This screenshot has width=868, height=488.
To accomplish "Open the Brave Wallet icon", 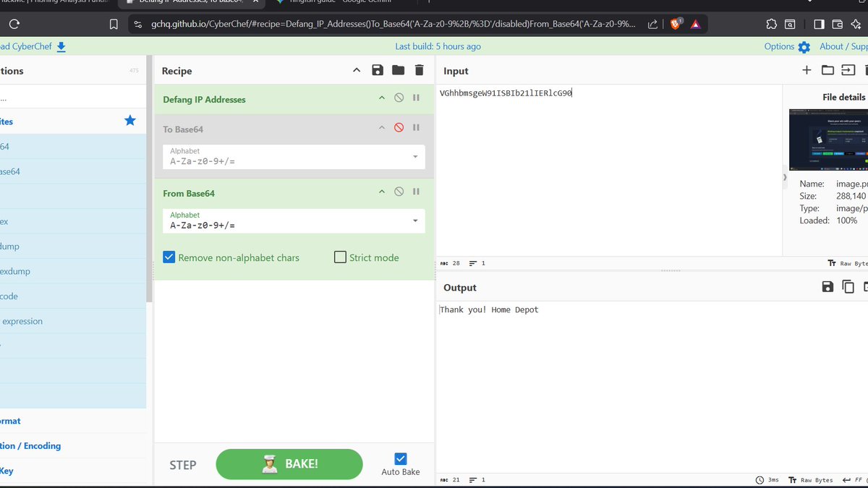I will click(838, 24).
